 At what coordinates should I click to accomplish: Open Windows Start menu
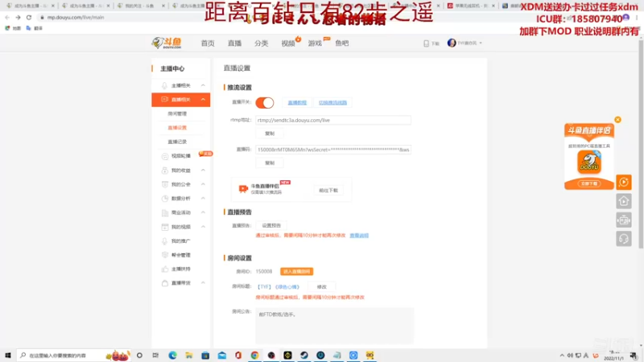click(8, 356)
